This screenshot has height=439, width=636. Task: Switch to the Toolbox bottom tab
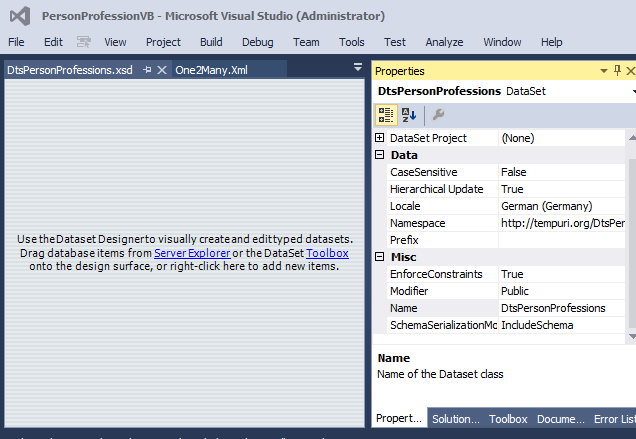[508, 419]
